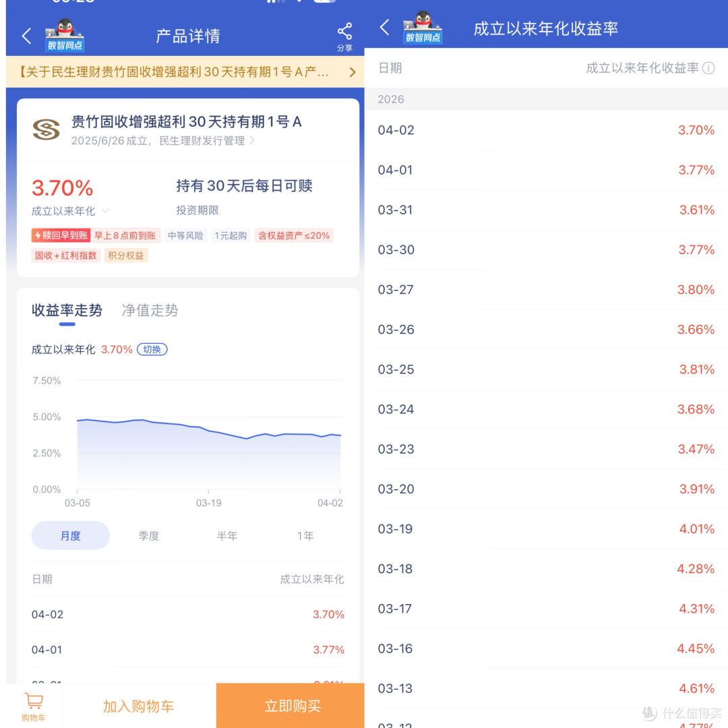Select the 1年 period option
The image size is (728, 728).
pos(305,535)
